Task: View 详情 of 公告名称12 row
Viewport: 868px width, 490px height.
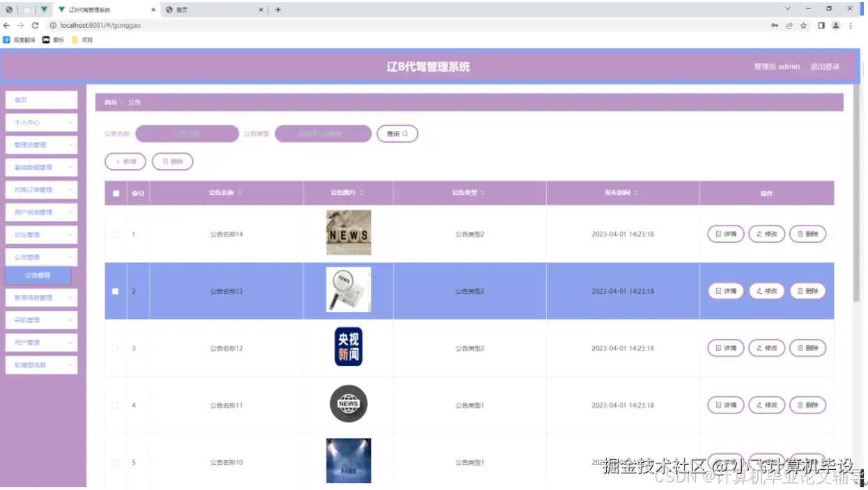Action: (x=726, y=348)
